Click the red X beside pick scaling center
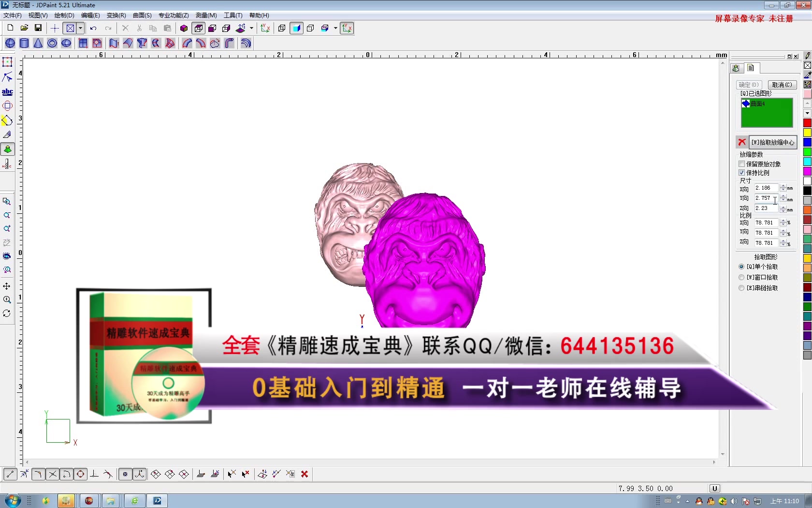Viewport: 812px width, 508px height. (x=742, y=142)
